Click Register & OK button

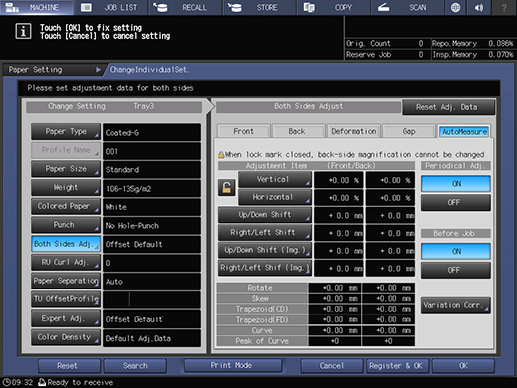(x=397, y=366)
